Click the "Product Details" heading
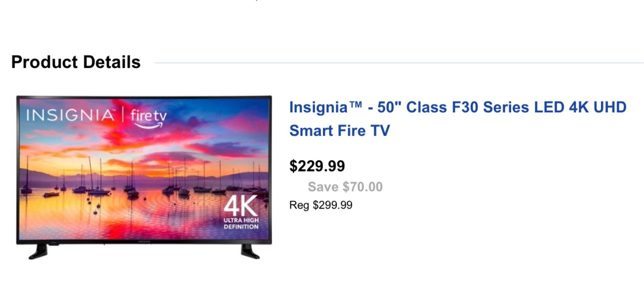 click(x=76, y=61)
